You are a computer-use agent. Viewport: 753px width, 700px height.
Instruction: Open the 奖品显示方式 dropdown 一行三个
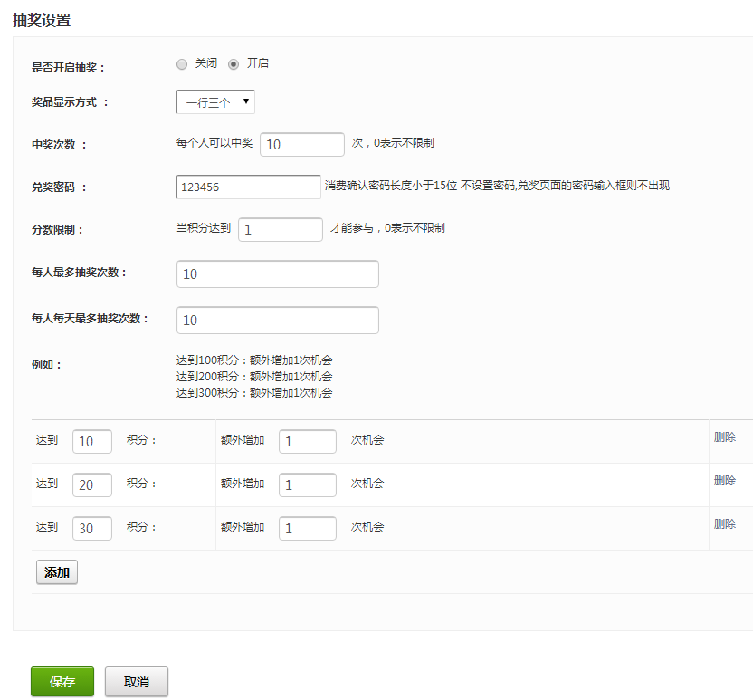click(x=215, y=101)
